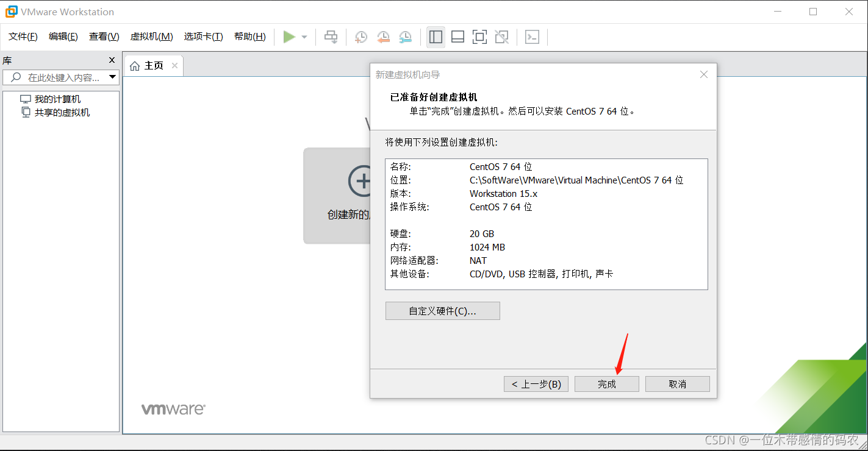Expand the library search dropdown arrow
The image size is (868, 451).
click(x=112, y=77)
